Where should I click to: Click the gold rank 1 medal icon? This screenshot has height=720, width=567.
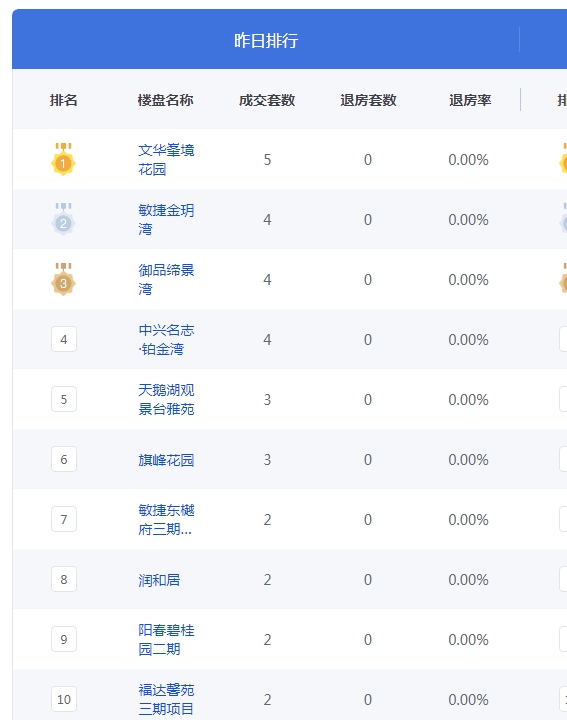point(63,159)
